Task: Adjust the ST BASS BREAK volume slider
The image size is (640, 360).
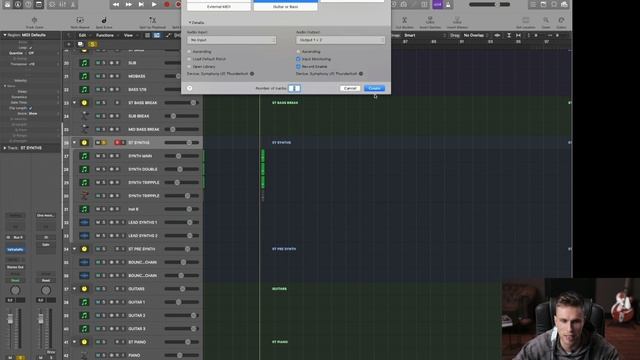Action: point(182,103)
